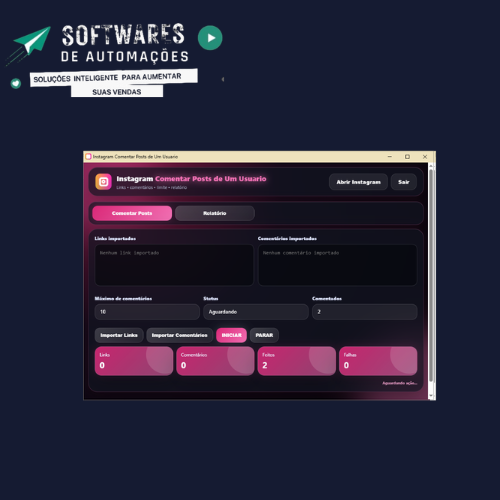Image resolution: width=500 pixels, height=500 pixels.
Task: Click the Status field showing Aguardando
Action: 256,312
